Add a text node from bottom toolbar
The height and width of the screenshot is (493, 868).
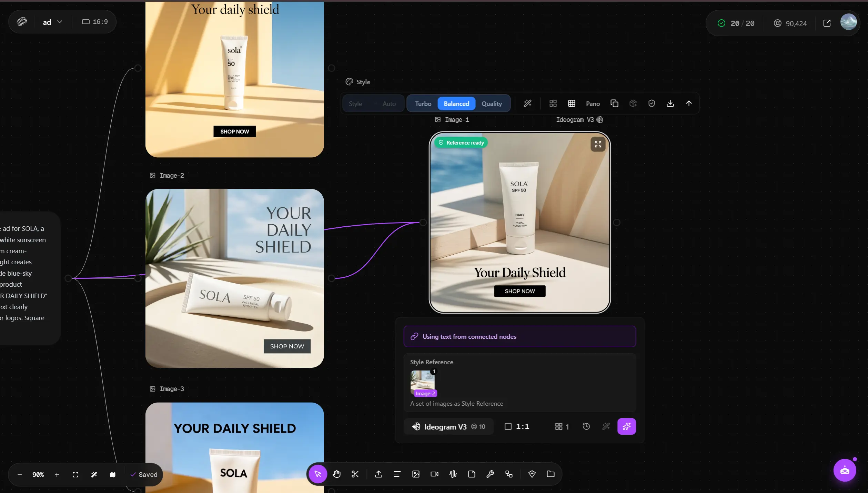tap(397, 474)
